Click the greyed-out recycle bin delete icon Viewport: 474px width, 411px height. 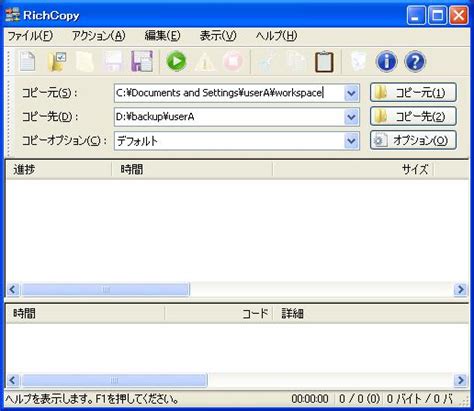point(358,62)
